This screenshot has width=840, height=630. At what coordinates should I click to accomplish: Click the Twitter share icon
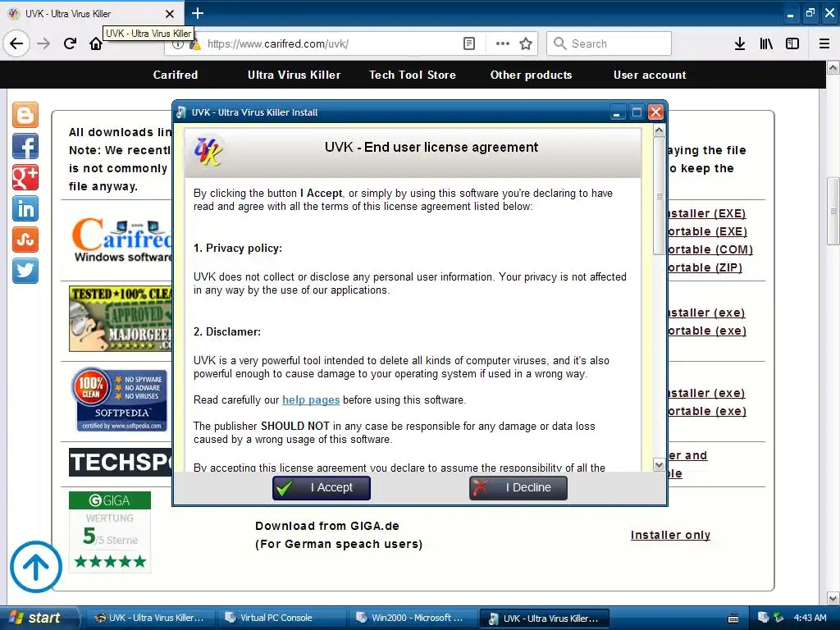point(25,270)
